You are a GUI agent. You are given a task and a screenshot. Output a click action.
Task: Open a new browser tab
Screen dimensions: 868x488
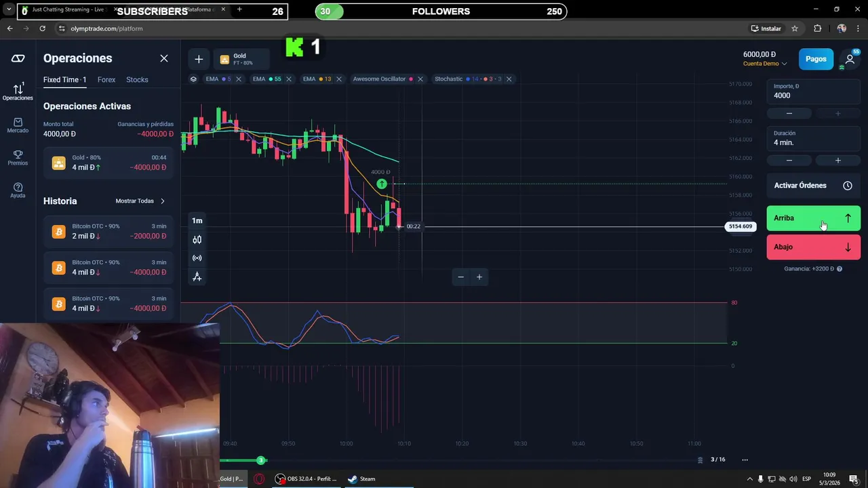click(239, 9)
